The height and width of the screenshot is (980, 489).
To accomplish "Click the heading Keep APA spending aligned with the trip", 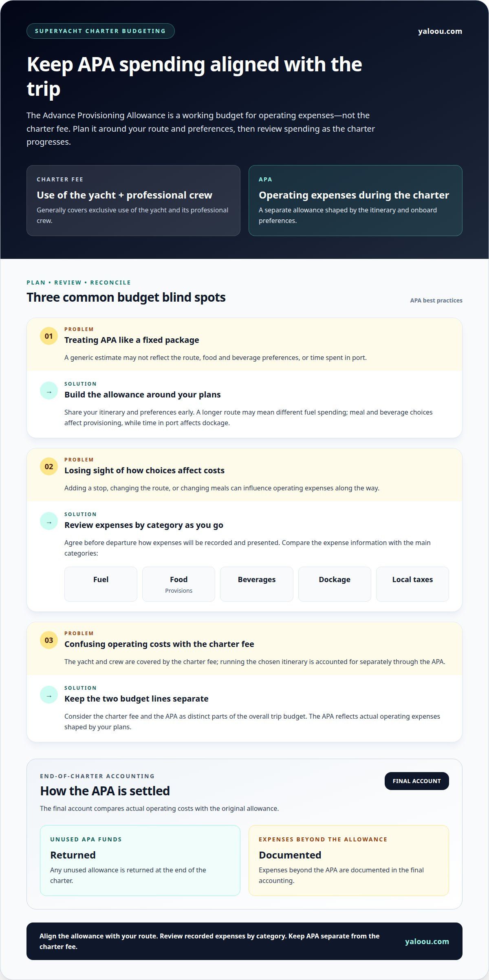I will click(194, 76).
